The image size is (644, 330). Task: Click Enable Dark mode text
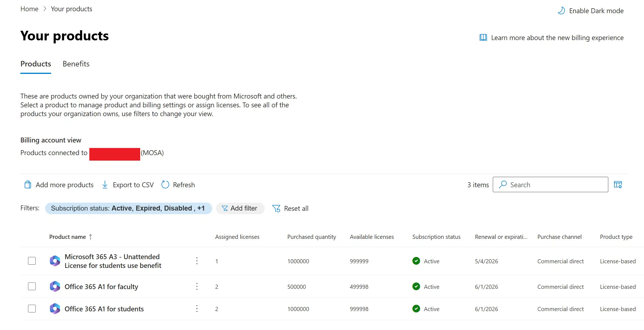click(x=596, y=11)
